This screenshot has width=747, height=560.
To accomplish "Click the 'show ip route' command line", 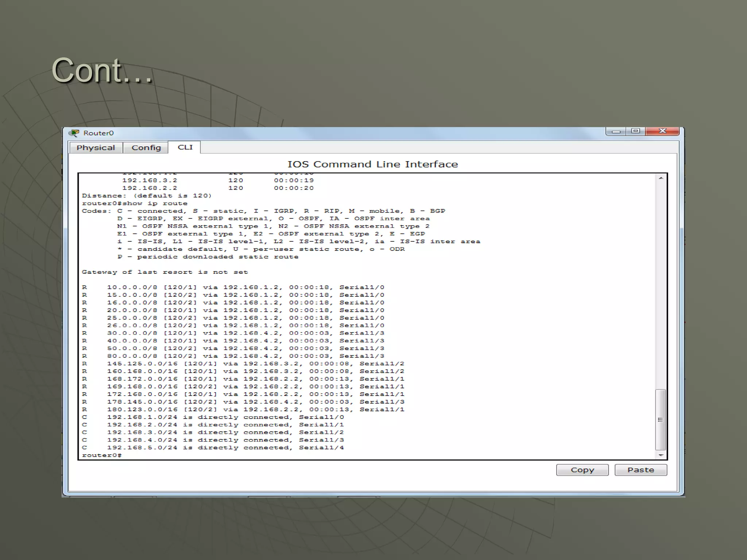I will pyautogui.click(x=135, y=203).
